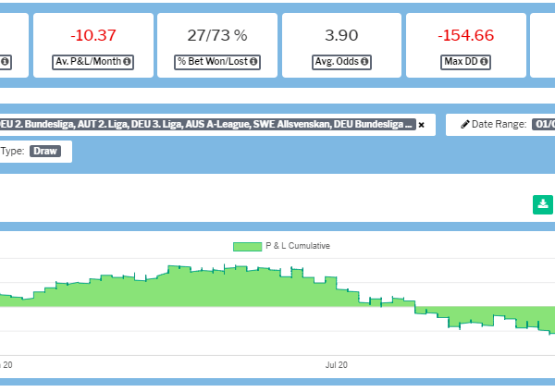Click the Date Range: label
Image resolution: width=555 pixels, height=392 pixels.
coord(499,124)
